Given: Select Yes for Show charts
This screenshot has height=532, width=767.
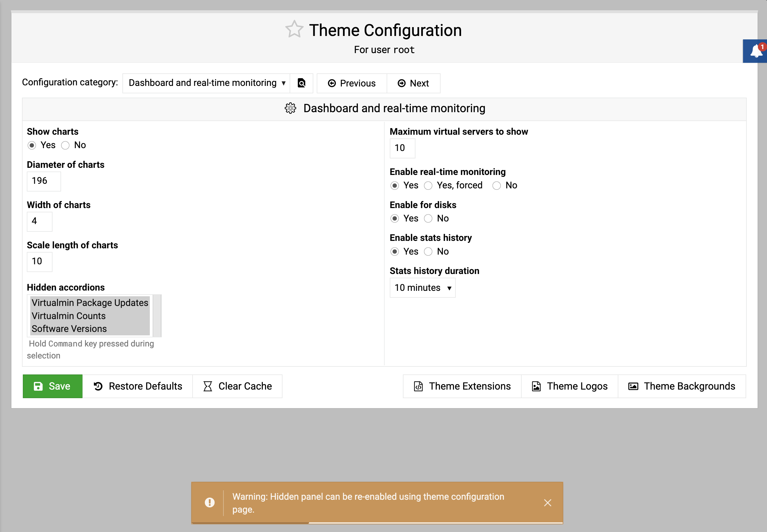Looking at the screenshot, I should (x=32, y=145).
